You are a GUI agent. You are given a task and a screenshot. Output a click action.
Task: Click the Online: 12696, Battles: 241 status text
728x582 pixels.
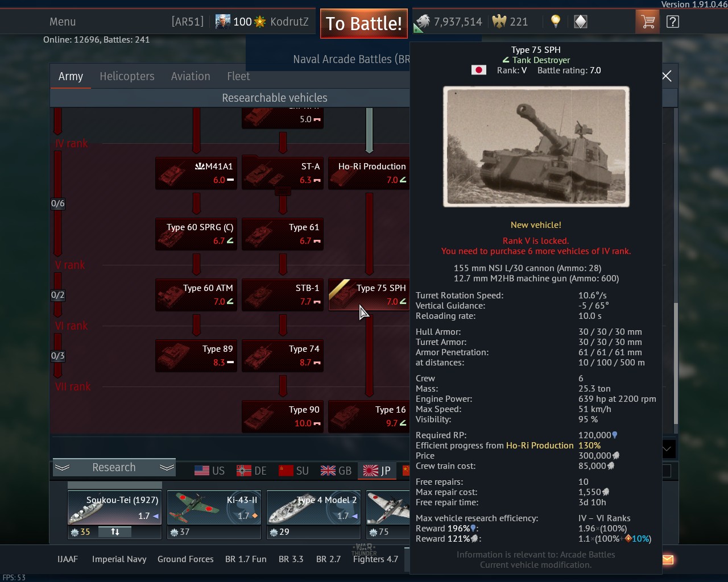pyautogui.click(x=97, y=40)
